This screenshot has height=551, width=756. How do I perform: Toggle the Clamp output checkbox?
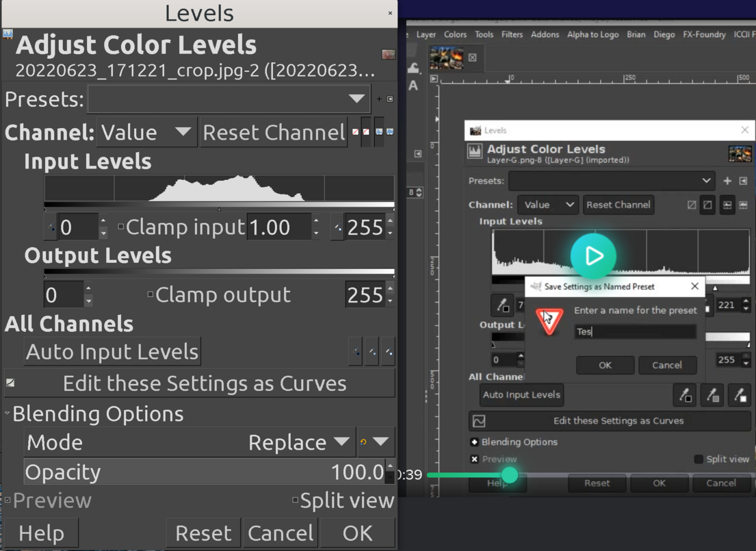coord(151,294)
